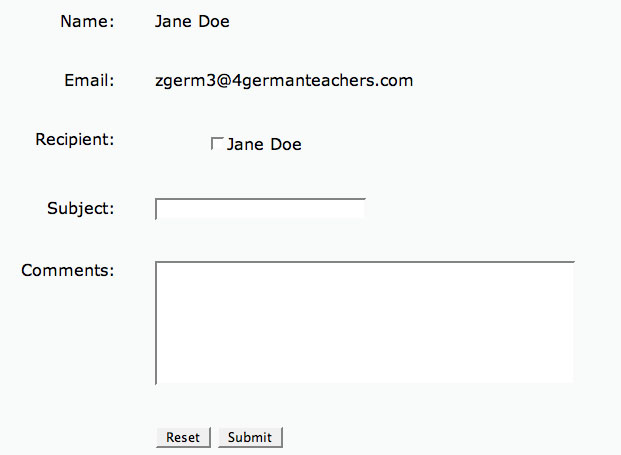This screenshot has height=455, width=621.
Task: Click the zgerm3@4germanteachers.com email text
Action: click(x=284, y=81)
